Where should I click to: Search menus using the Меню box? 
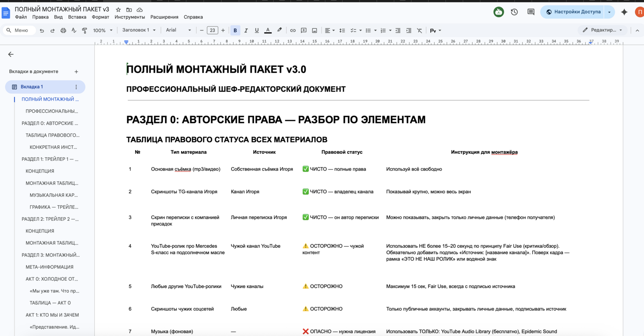pos(19,30)
